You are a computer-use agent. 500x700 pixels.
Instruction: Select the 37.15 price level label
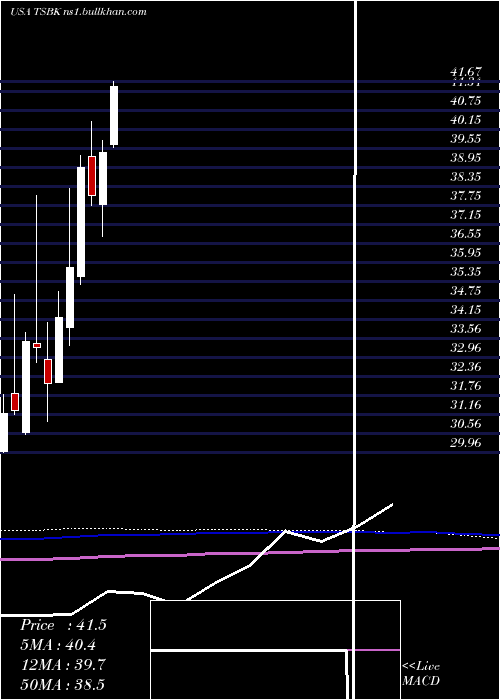coord(466,215)
